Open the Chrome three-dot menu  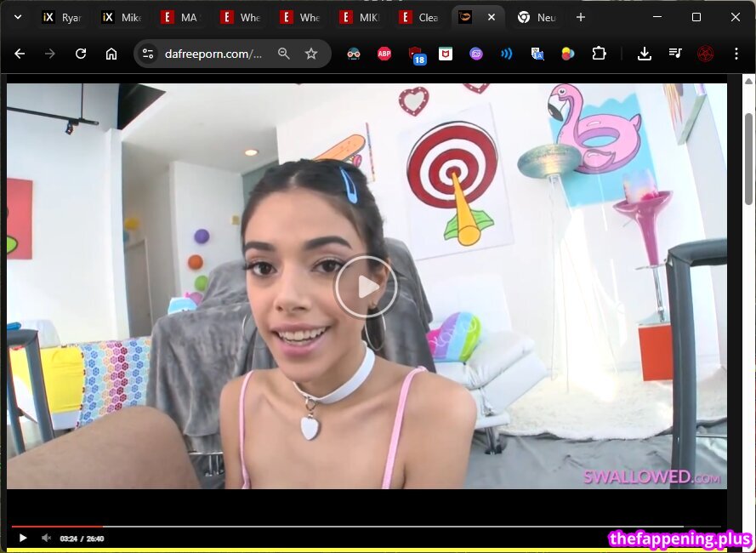(x=736, y=54)
